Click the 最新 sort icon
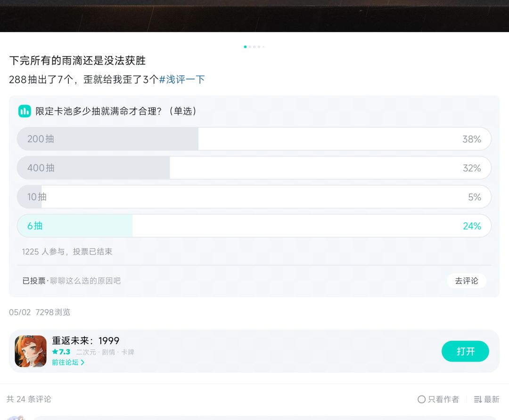This screenshot has width=509, height=420. tap(477, 399)
